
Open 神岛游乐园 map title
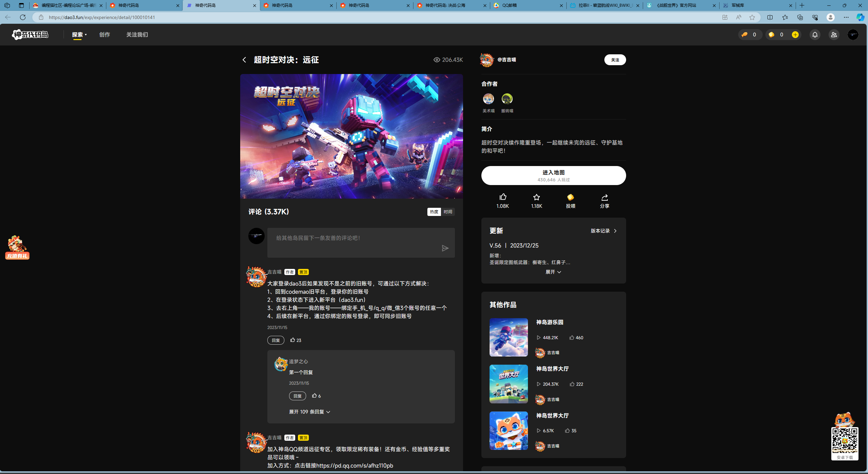pos(550,322)
